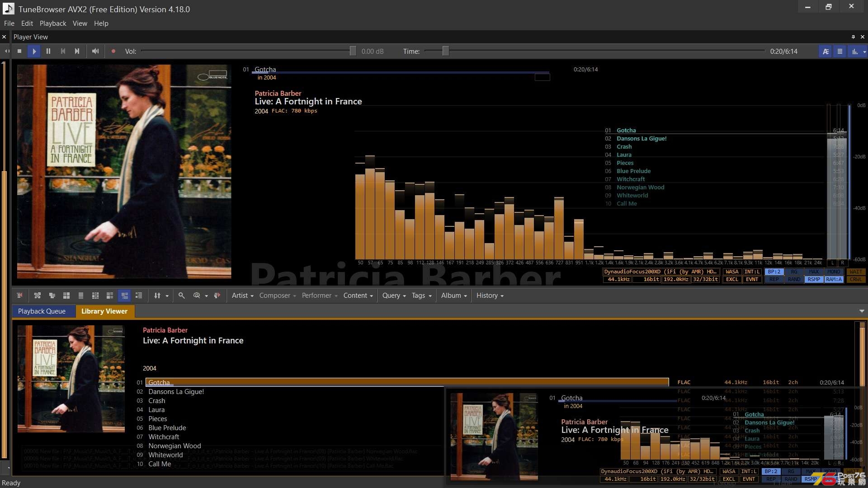Expand the History dropdown
Image resolution: width=868 pixels, height=488 pixels.
[x=490, y=296]
